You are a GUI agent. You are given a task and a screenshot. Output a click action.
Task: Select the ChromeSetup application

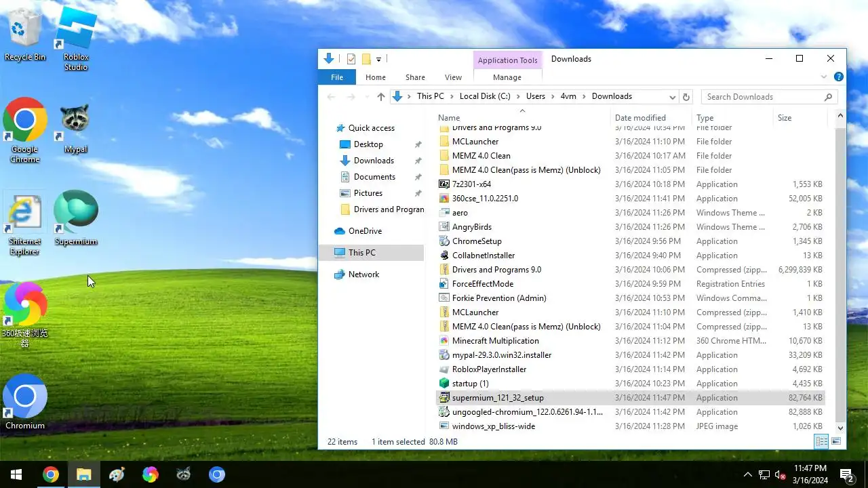(x=630, y=241)
